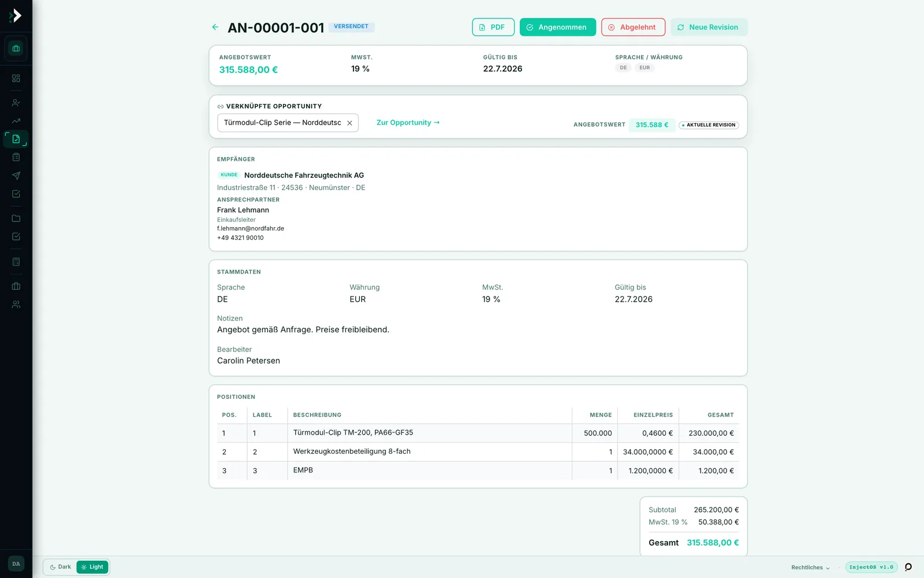Click the DA user avatar
Image resolution: width=924 pixels, height=578 pixels.
[x=16, y=564]
